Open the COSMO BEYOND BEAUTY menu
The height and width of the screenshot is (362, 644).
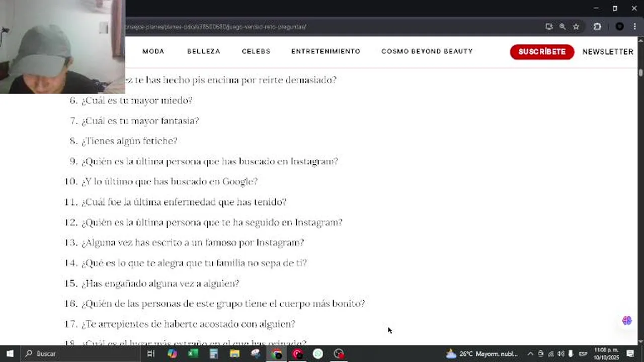[427, 51]
